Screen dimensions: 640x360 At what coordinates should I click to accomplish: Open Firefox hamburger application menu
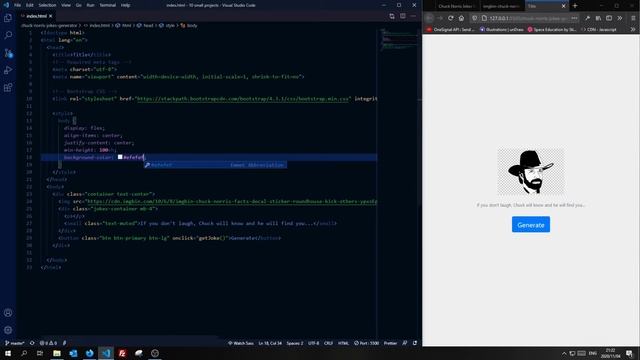click(x=633, y=18)
